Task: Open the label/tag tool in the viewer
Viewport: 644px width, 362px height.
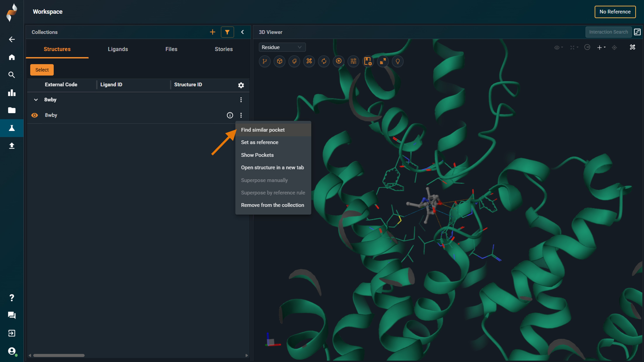Action: (294, 61)
